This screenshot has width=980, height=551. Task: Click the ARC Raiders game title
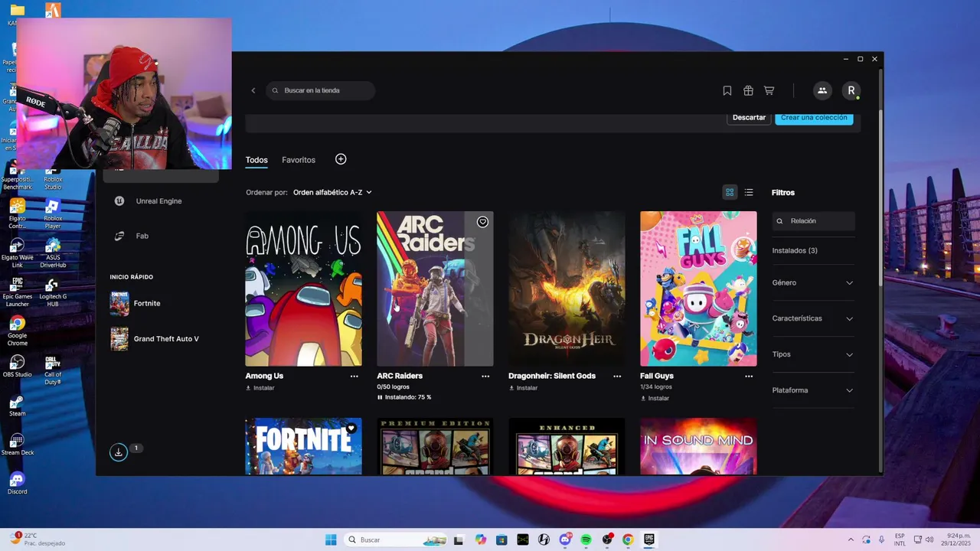point(400,376)
